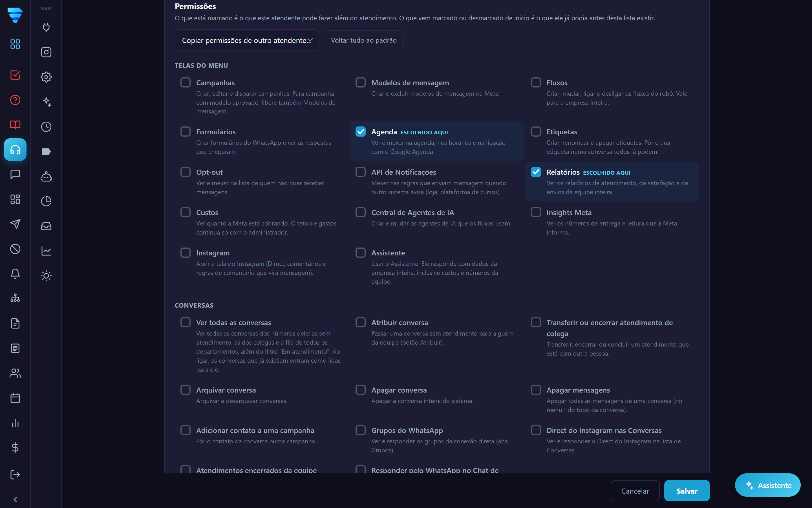Toggle the sun theme icon
This screenshot has height=508, width=812.
point(46,276)
